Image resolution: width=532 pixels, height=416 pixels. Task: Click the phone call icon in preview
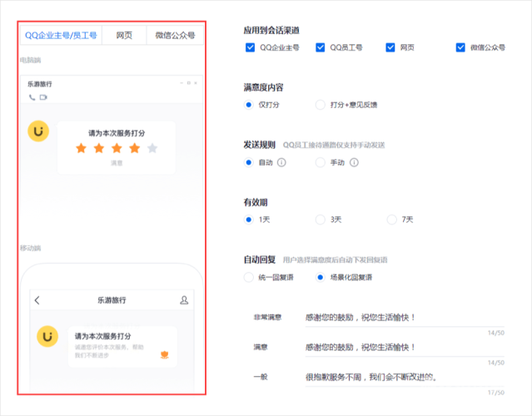[x=32, y=97]
